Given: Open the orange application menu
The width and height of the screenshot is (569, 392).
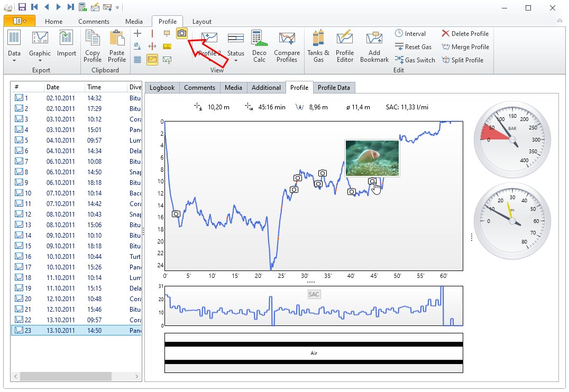Looking at the screenshot, I should coord(19,20).
